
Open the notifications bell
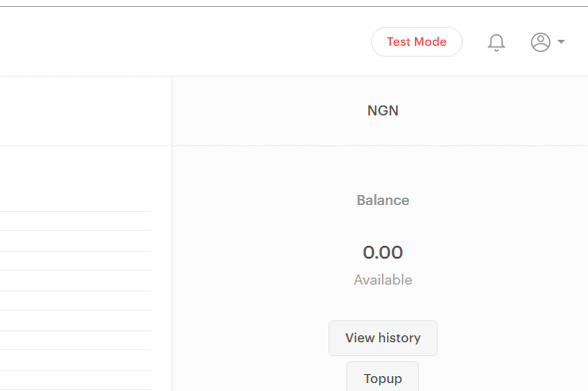point(496,42)
